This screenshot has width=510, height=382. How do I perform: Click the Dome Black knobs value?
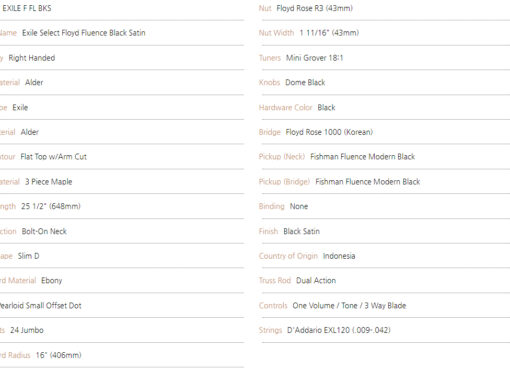(305, 83)
